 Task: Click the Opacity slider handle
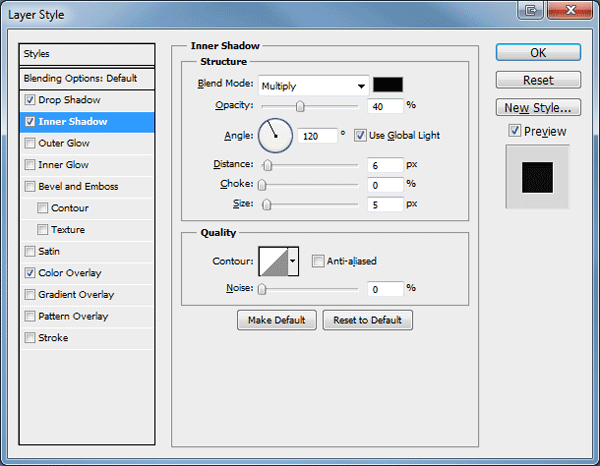300,106
